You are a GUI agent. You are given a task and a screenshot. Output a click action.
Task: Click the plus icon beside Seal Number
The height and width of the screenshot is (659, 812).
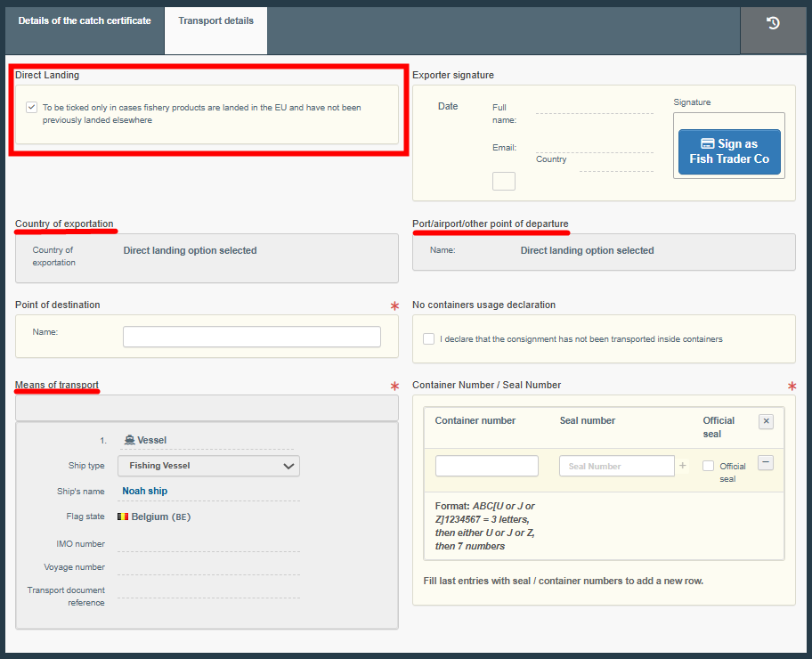click(x=683, y=466)
